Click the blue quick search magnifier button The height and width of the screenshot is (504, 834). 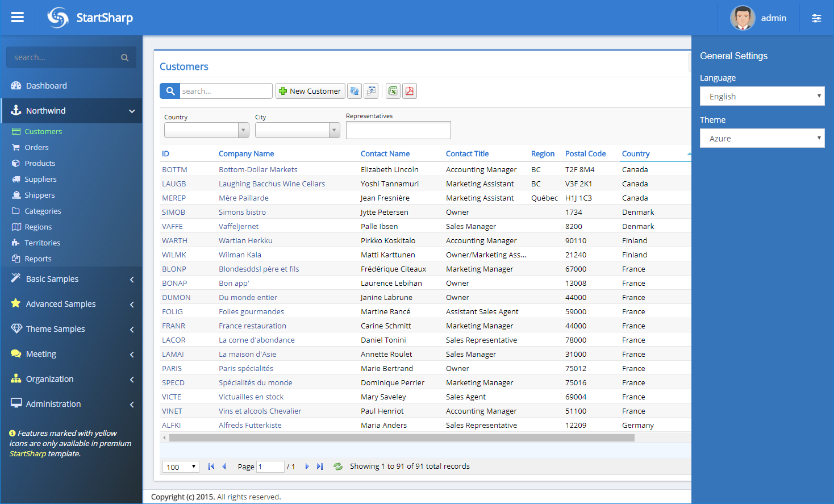[x=170, y=91]
